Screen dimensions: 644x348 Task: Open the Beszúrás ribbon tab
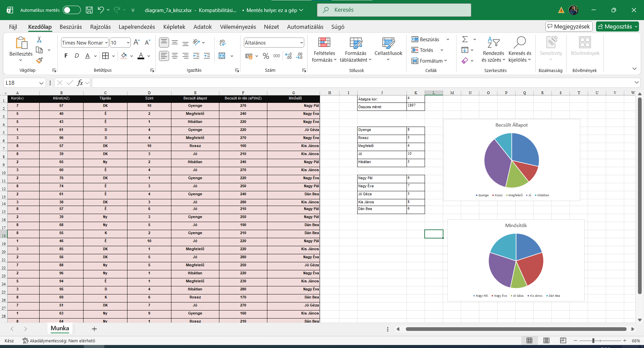coord(71,27)
